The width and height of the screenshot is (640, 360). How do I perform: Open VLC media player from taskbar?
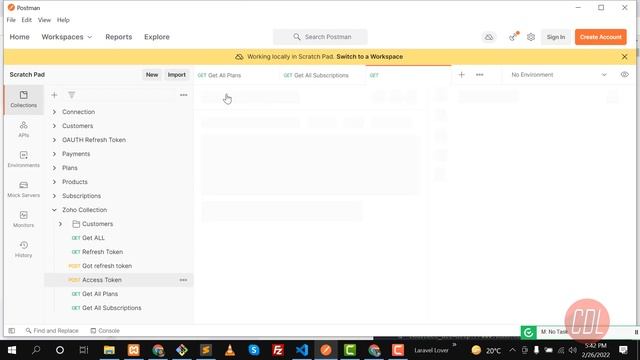230,350
